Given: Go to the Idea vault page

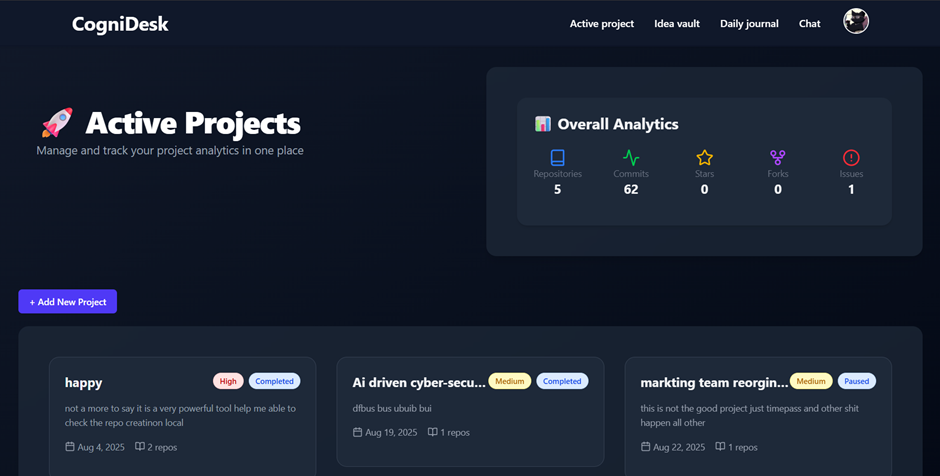Looking at the screenshot, I should click(677, 24).
